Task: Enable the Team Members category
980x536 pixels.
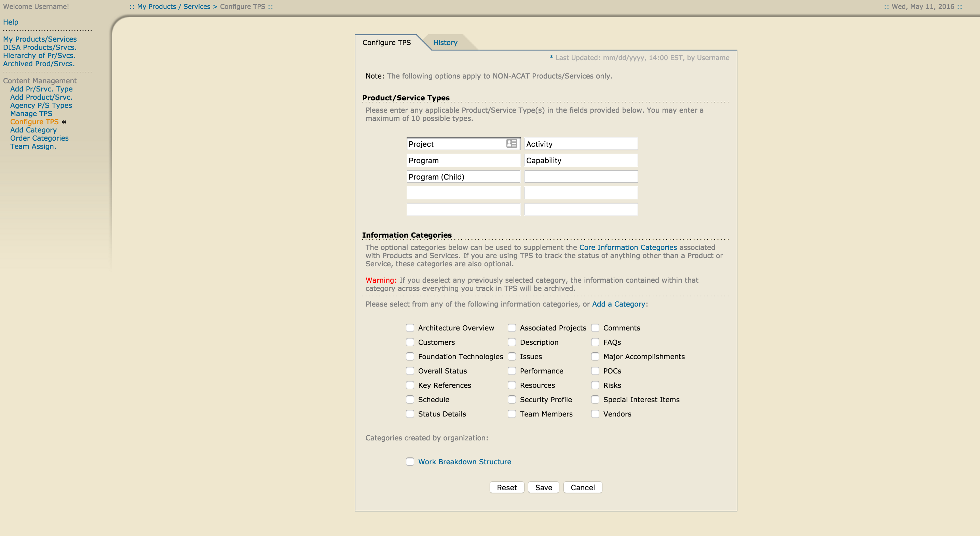Action: 512,413
